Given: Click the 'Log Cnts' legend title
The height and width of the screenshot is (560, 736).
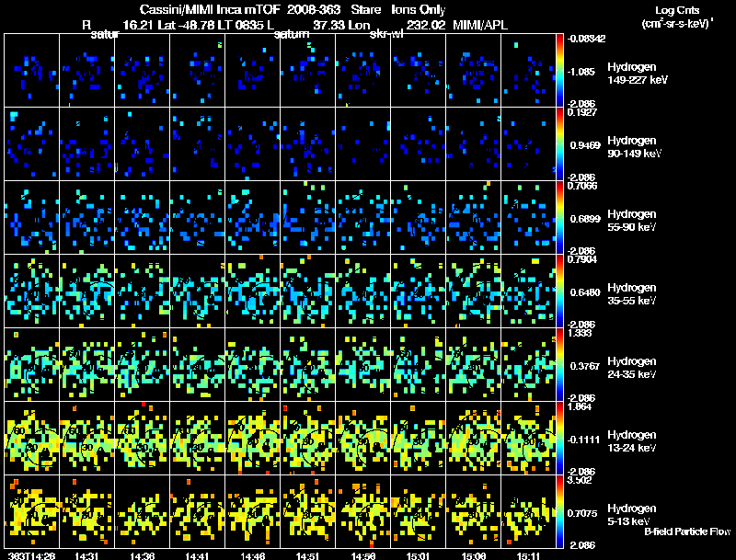Looking at the screenshot, I should (677, 10).
